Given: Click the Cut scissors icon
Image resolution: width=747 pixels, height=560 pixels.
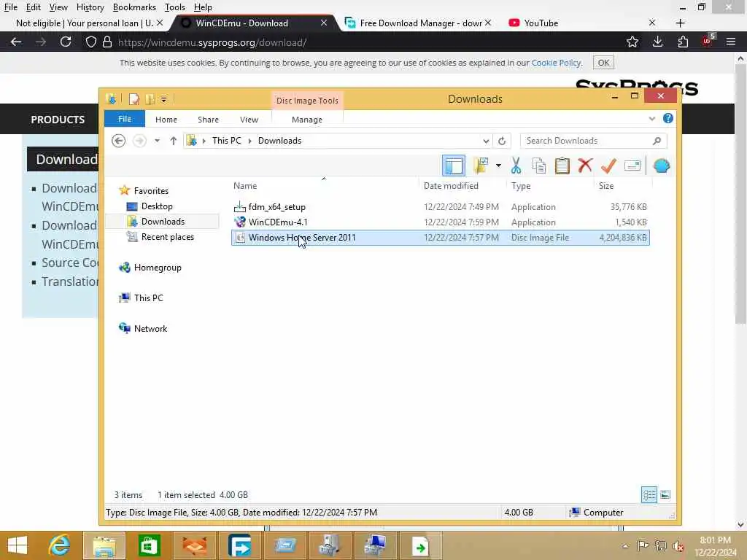Looking at the screenshot, I should pyautogui.click(x=516, y=166).
